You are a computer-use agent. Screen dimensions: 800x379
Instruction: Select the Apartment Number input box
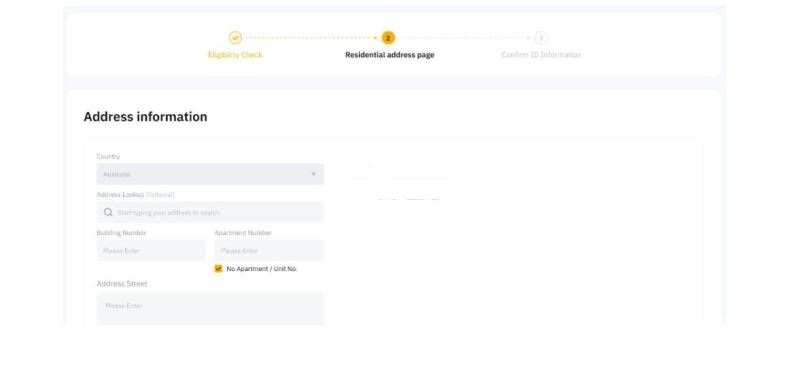[x=269, y=250]
